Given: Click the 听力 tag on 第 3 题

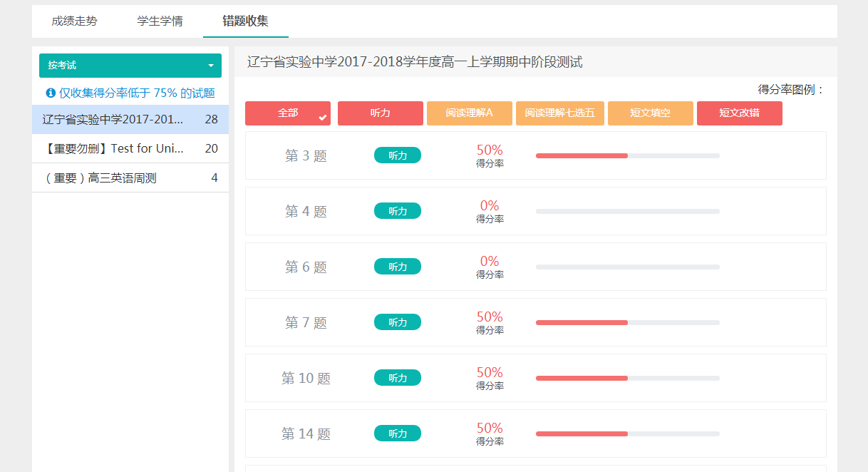Looking at the screenshot, I should point(398,155).
